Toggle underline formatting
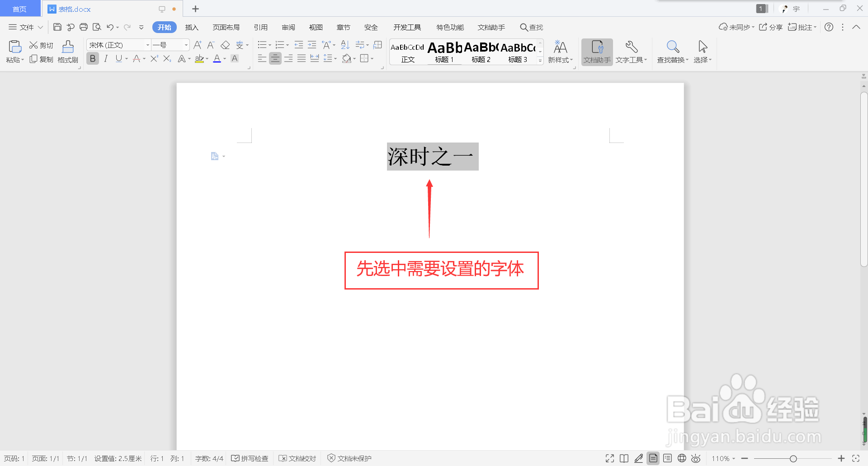This screenshot has width=868, height=466. [x=119, y=58]
